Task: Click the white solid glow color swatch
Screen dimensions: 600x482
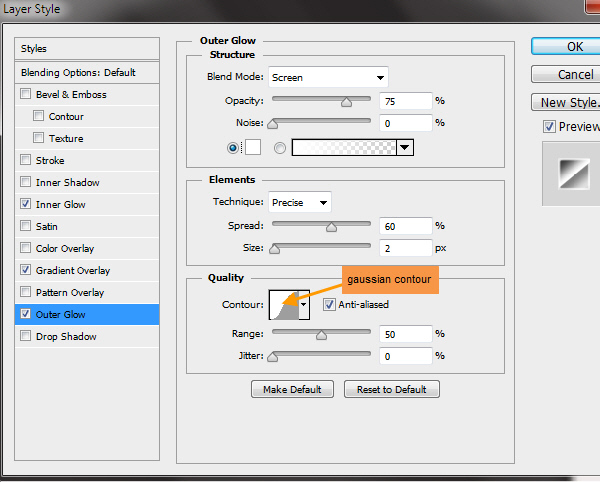Action: (x=252, y=147)
